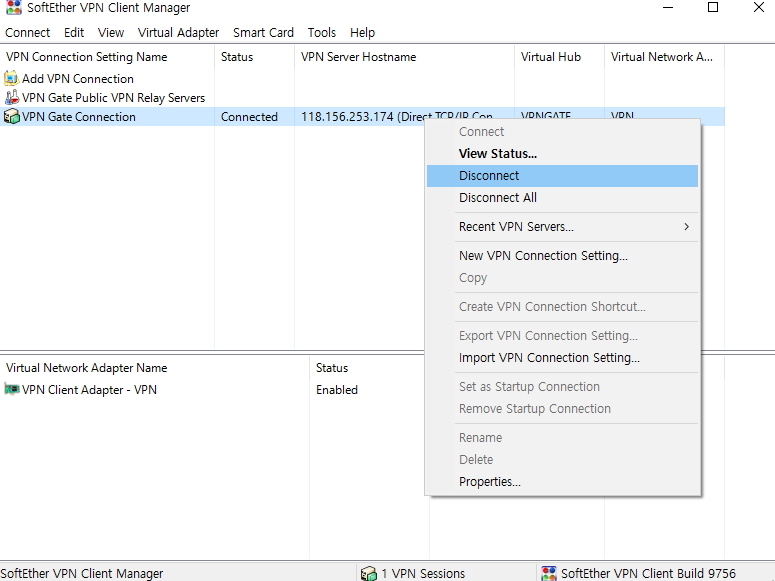Choose Disconnect All in context menu
Viewport: 775px width, 581px height.
(x=562, y=198)
